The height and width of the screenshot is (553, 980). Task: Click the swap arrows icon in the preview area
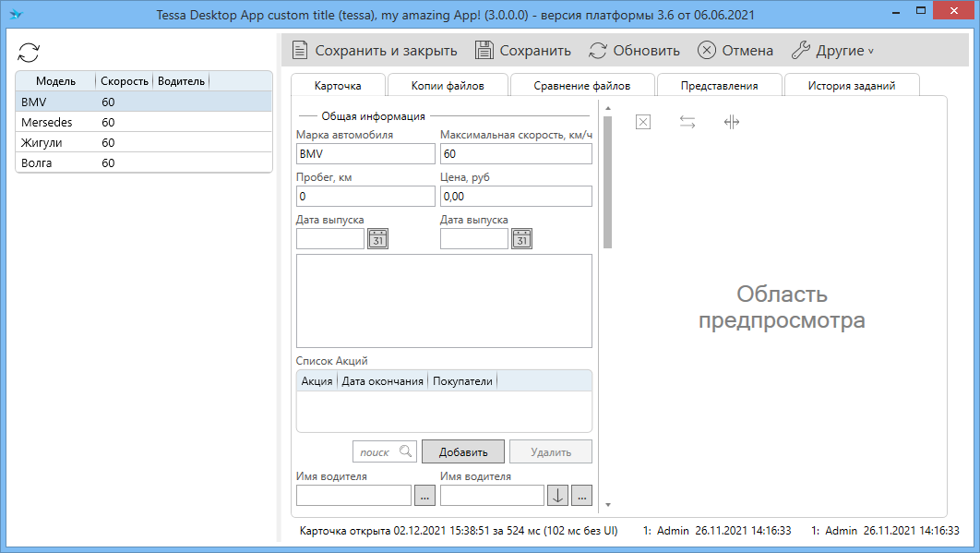click(x=687, y=122)
